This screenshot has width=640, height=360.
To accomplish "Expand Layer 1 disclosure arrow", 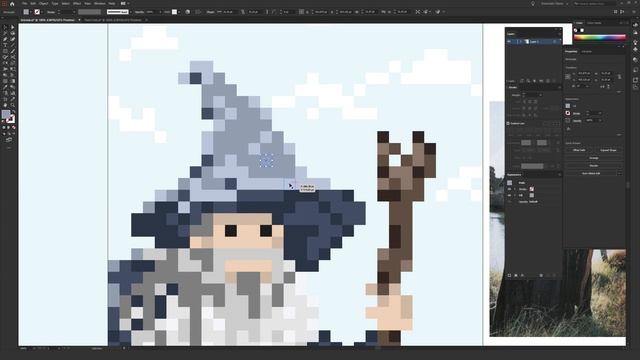I will coord(521,42).
